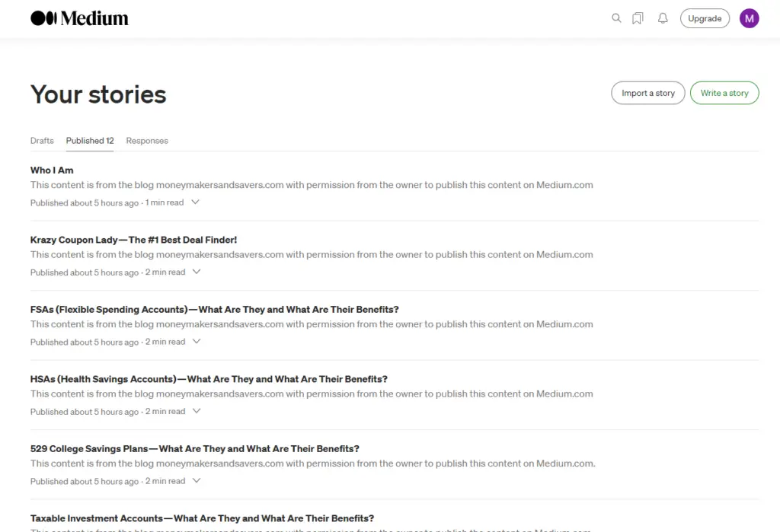This screenshot has width=780, height=532.
Task: Open the purple M profile avatar
Action: pos(749,18)
